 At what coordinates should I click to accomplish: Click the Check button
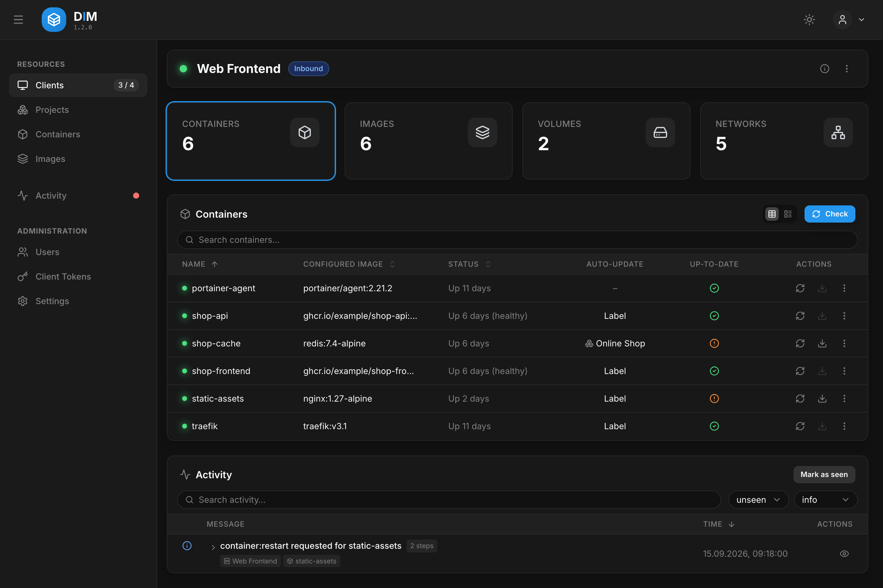point(829,214)
